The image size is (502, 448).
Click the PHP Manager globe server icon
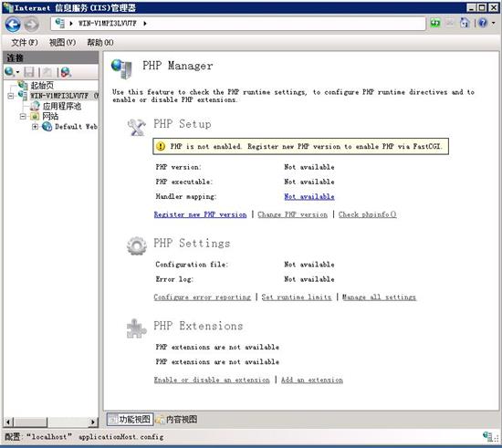click(x=121, y=68)
